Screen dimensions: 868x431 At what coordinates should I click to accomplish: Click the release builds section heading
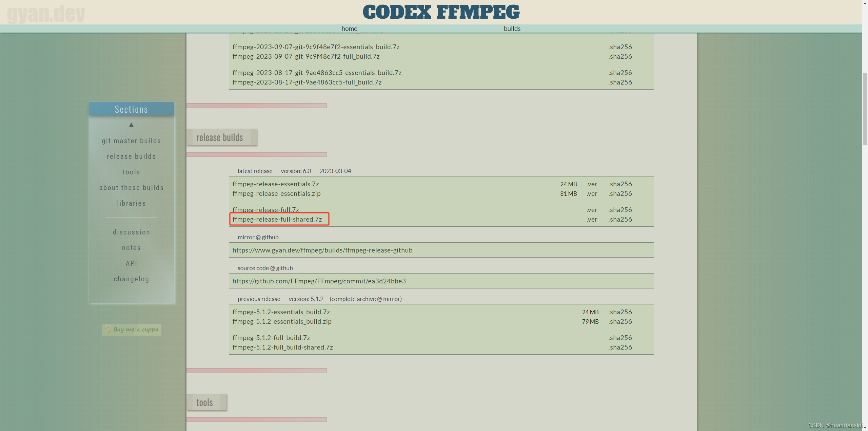[x=221, y=137]
